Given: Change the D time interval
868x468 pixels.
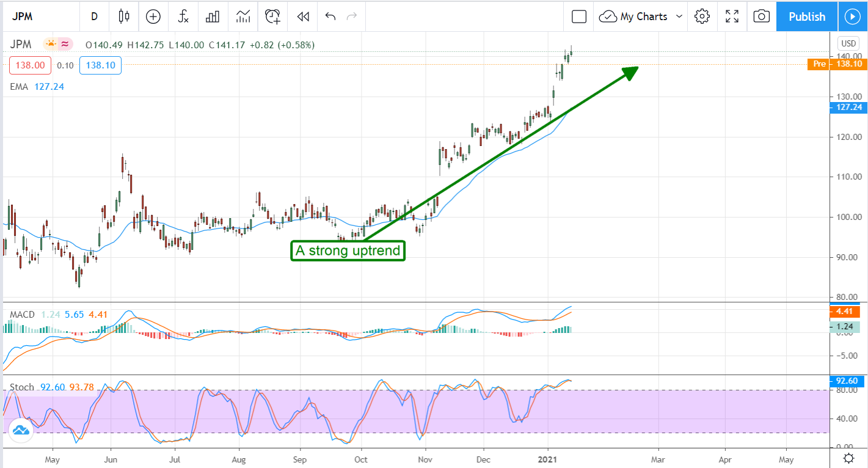Looking at the screenshot, I should (94, 16).
